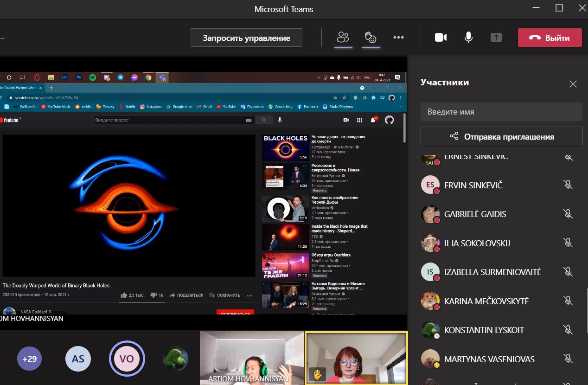Click the share content tray icon
The width and height of the screenshot is (588, 385).
point(496,38)
